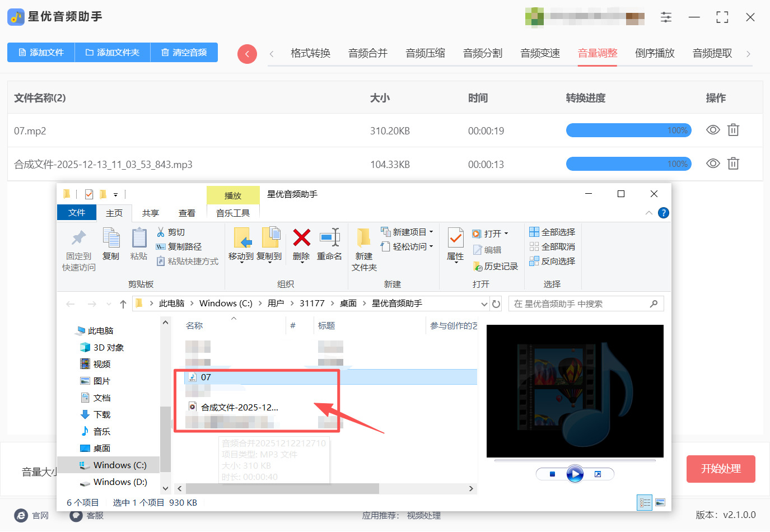Image resolution: width=770 pixels, height=532 pixels.
Task: Click the Explorer search input field
Action: click(582, 303)
